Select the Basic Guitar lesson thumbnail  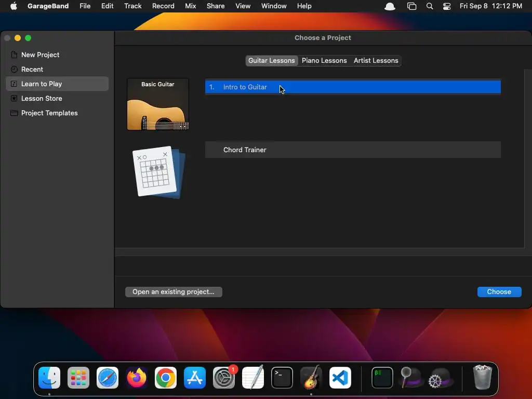(x=158, y=104)
